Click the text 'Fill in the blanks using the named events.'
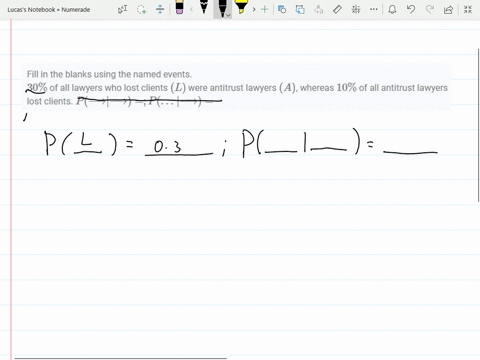The height and width of the screenshot is (360, 480). 109,74
